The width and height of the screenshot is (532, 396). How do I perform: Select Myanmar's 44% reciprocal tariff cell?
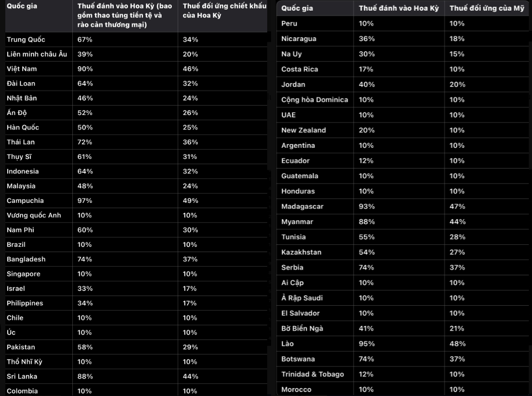[x=457, y=222]
